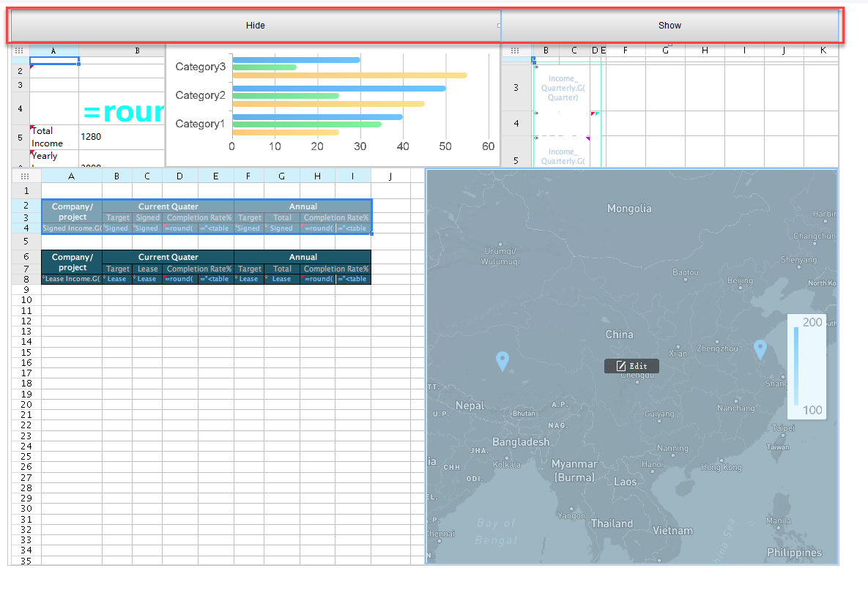Screen dimensions: 868x590
Task: Click the Hide button
Action: pos(255,26)
